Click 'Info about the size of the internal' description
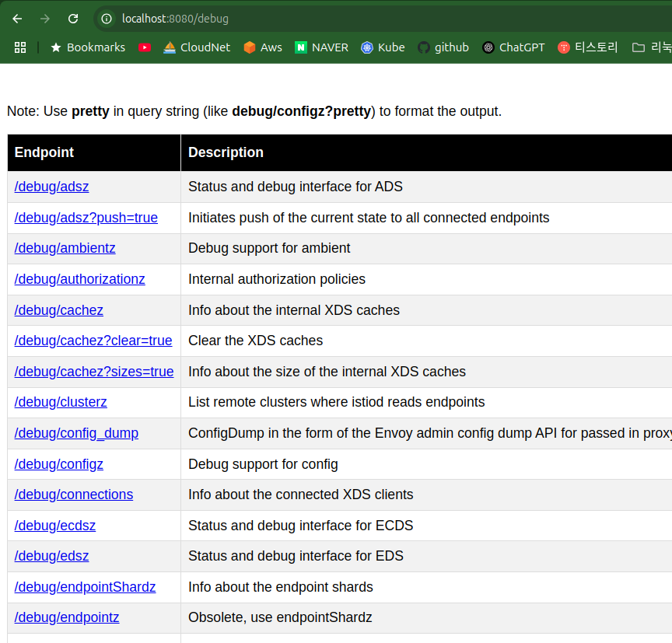The width and height of the screenshot is (672, 643). (327, 372)
